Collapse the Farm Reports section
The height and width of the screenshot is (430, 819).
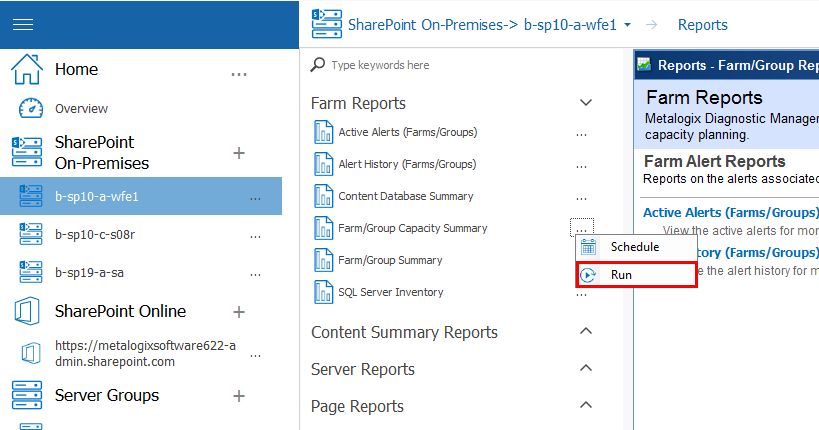[x=586, y=103]
